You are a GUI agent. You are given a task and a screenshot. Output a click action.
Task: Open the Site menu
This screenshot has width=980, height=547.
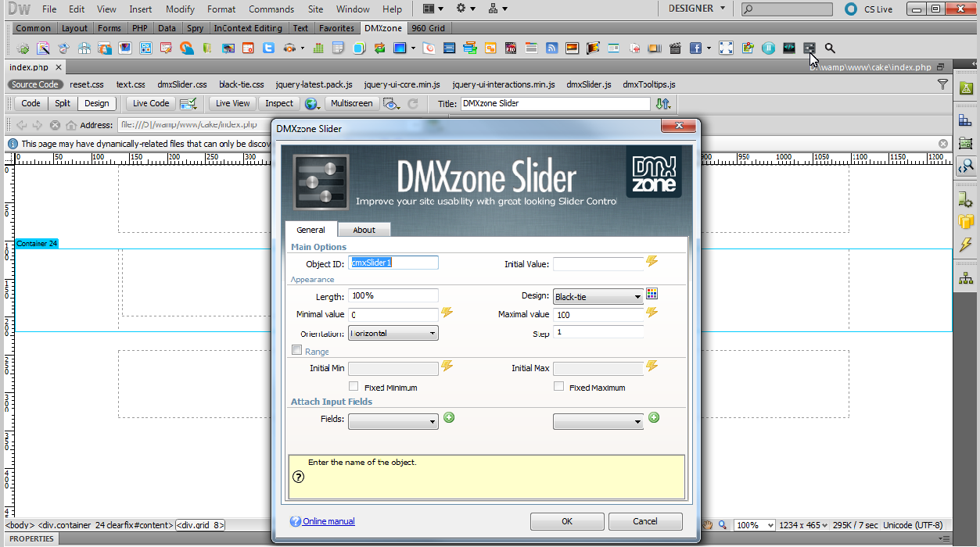(315, 9)
